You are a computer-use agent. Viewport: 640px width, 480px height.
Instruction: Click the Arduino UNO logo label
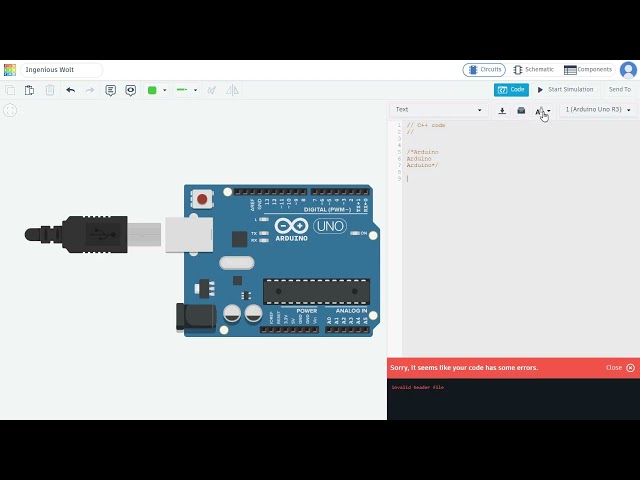(311, 229)
